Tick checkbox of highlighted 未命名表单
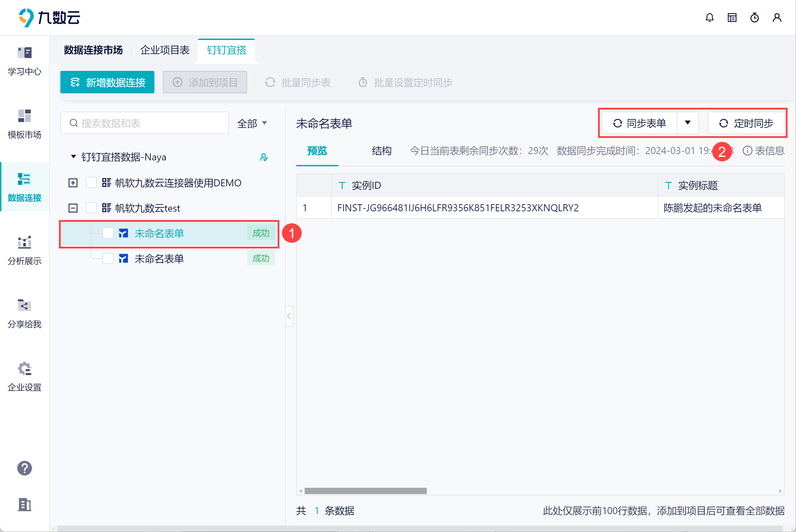The width and height of the screenshot is (796, 532). coord(108,233)
